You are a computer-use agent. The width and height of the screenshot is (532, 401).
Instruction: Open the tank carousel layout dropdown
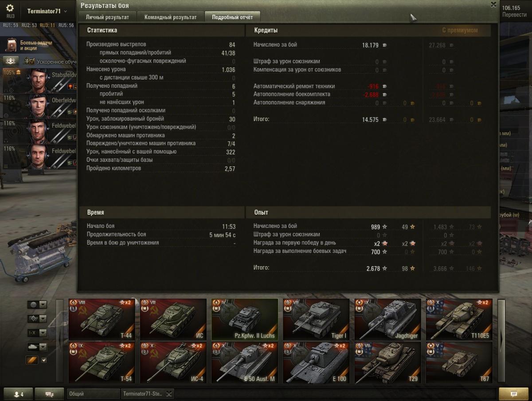pos(37,347)
